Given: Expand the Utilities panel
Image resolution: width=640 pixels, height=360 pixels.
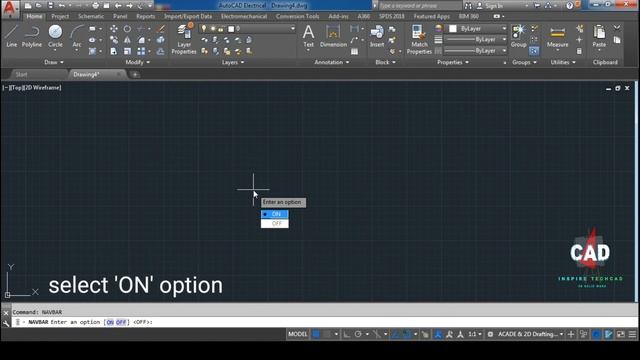Looking at the screenshot, I should 563,62.
